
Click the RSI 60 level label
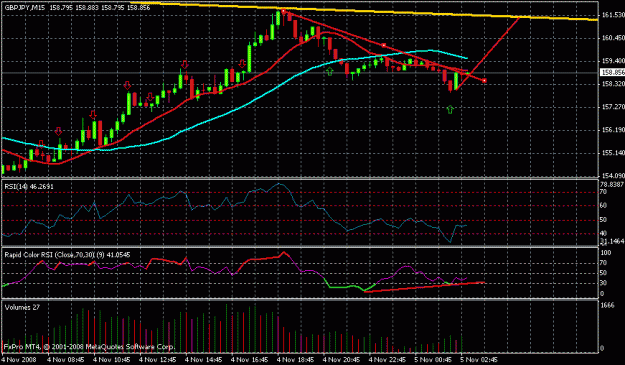tap(604, 206)
